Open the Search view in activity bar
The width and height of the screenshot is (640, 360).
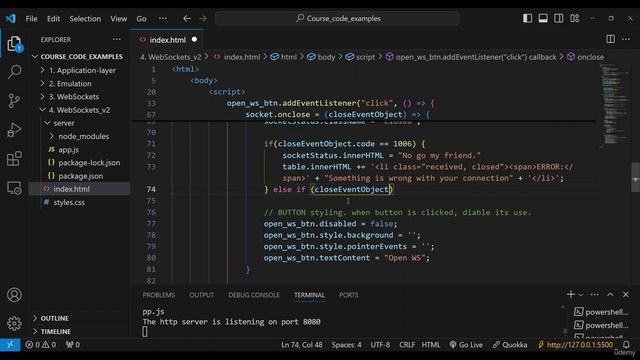[14, 72]
